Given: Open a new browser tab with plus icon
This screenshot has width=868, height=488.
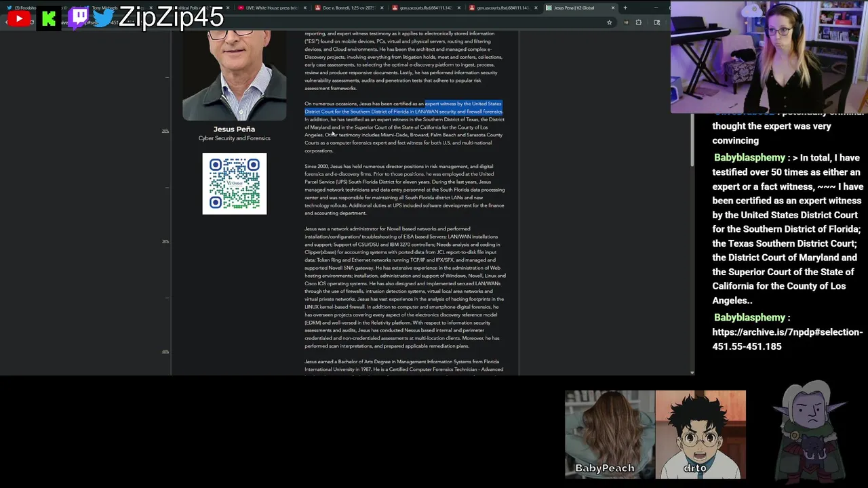Looking at the screenshot, I should coord(625,8).
